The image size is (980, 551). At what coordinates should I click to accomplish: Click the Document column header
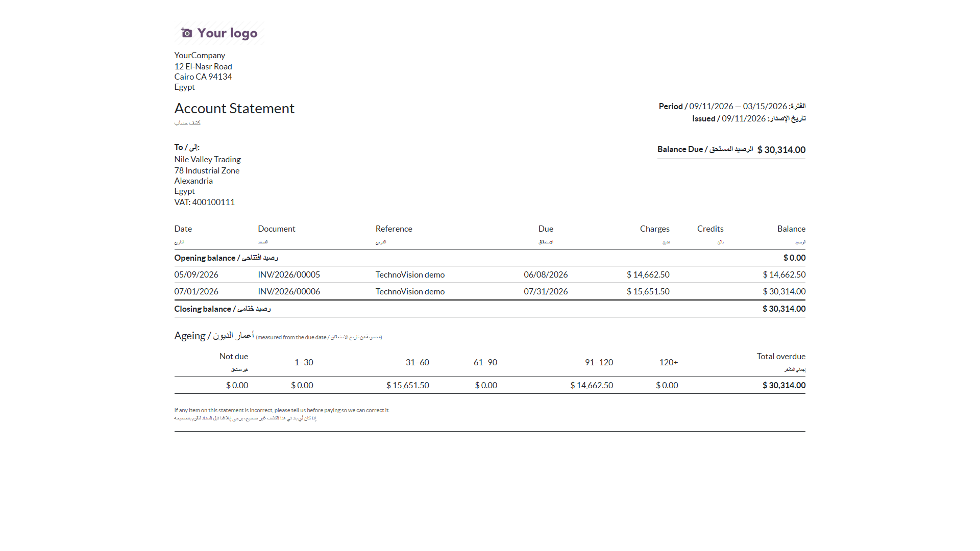coord(277,229)
